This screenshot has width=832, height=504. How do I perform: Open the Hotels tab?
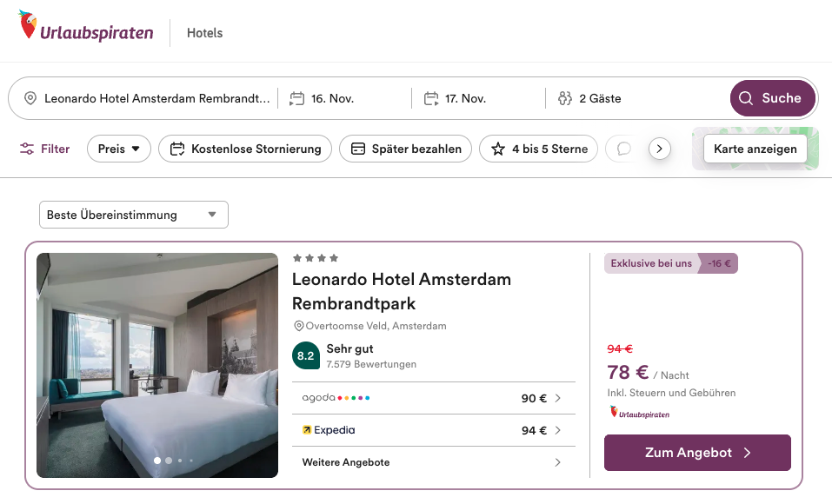point(205,33)
